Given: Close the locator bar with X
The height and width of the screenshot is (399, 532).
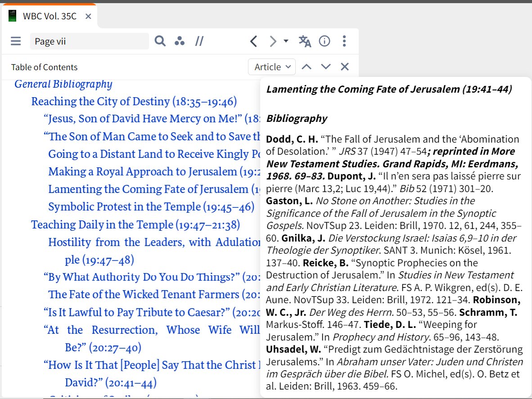Looking at the screenshot, I should click(x=345, y=67).
